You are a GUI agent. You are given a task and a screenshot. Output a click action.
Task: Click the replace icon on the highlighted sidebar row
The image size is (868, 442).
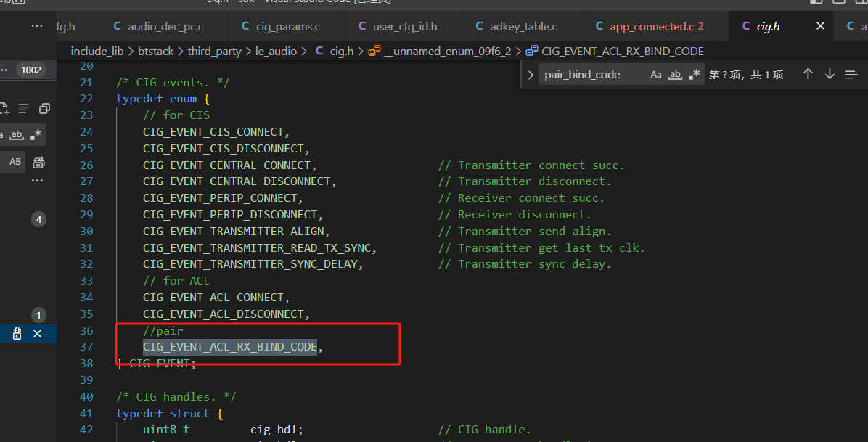click(x=17, y=334)
